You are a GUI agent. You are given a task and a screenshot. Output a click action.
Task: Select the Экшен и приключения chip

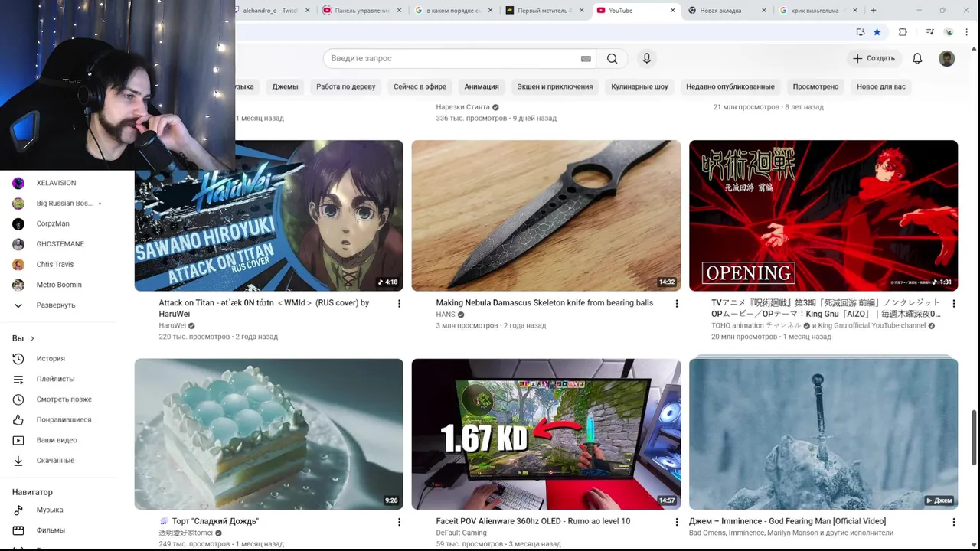(555, 86)
